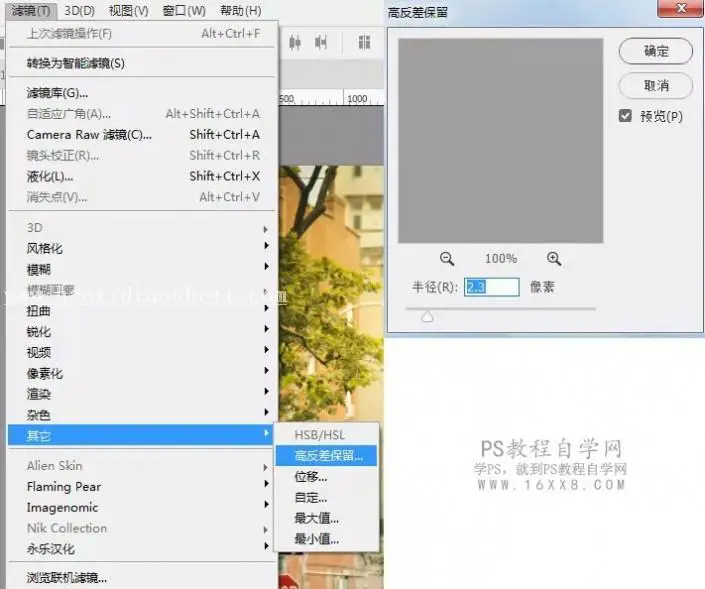The height and width of the screenshot is (589, 705).
Task: Close the 高反差保留 dialog
Action: pos(681,8)
